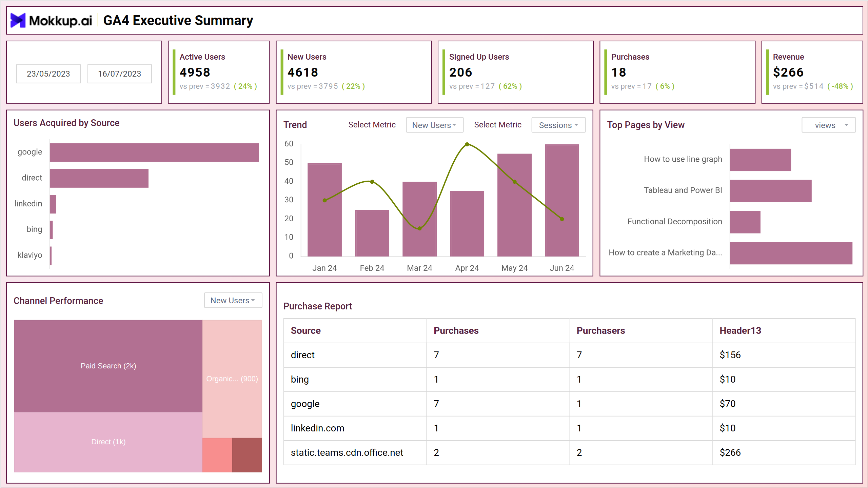The height and width of the screenshot is (488, 868).
Task: Click the Signed Up Users 206 value
Action: [460, 72]
